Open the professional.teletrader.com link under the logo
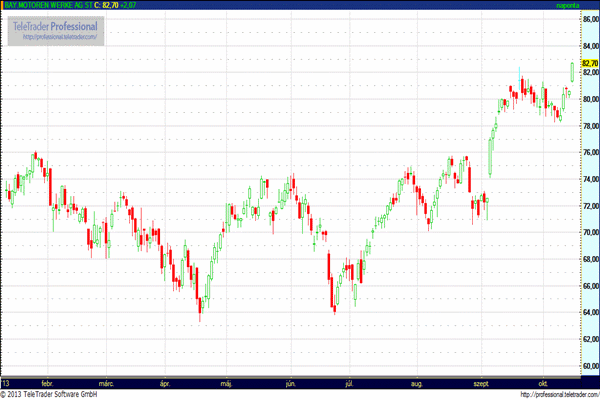 click(56, 37)
